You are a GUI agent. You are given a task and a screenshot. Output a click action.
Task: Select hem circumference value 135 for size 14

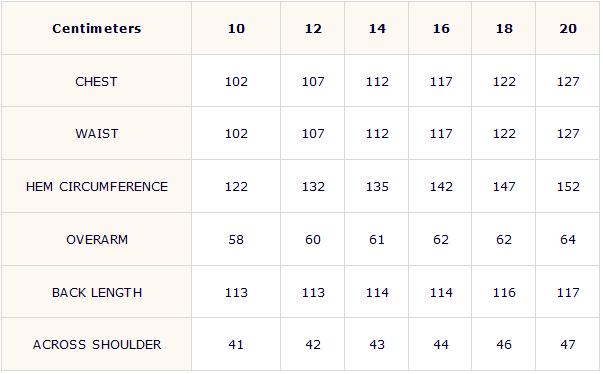coord(377,186)
